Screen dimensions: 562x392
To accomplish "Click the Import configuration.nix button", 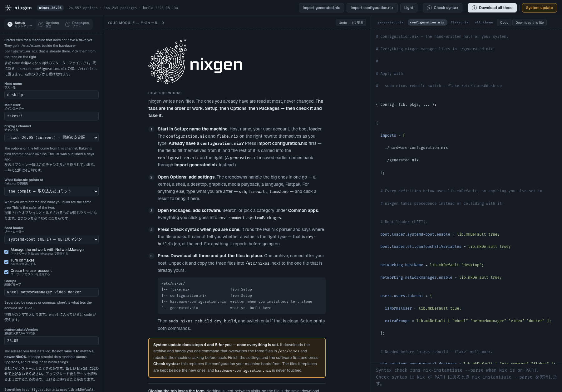I will pos(372,8).
